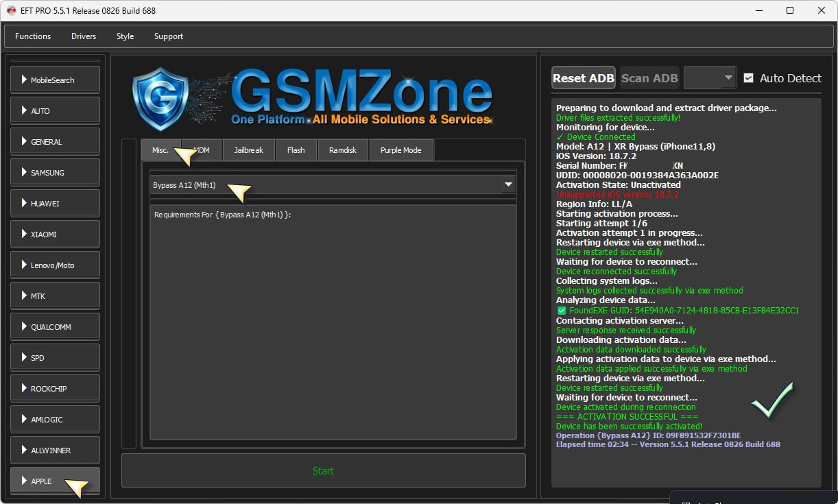Click the Requirements text area
This screenshot has height=504, width=838.
(x=333, y=322)
